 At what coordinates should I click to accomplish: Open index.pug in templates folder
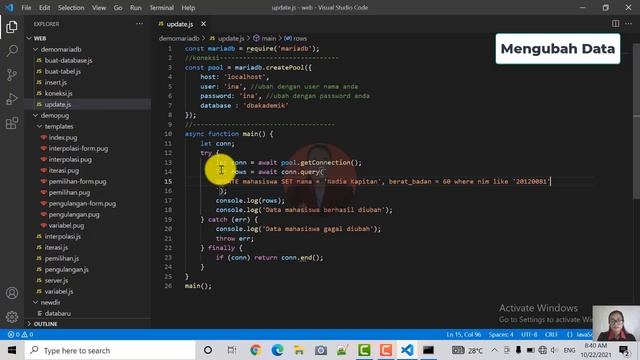63,138
